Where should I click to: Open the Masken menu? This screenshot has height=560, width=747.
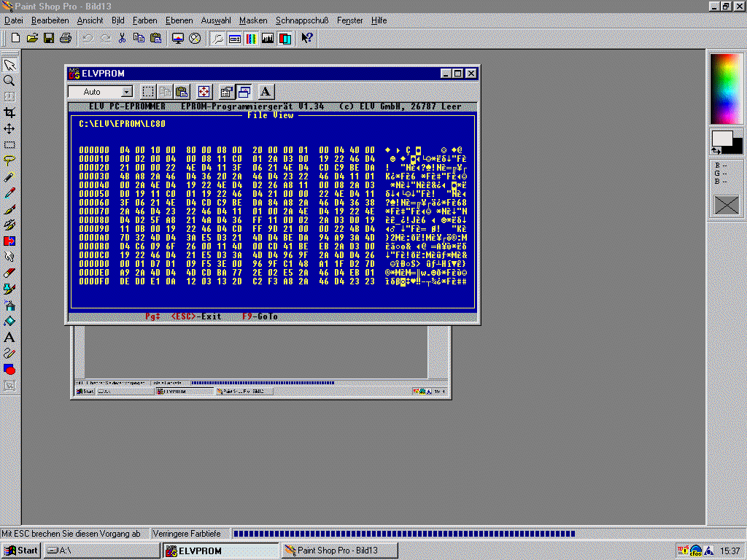tap(253, 20)
